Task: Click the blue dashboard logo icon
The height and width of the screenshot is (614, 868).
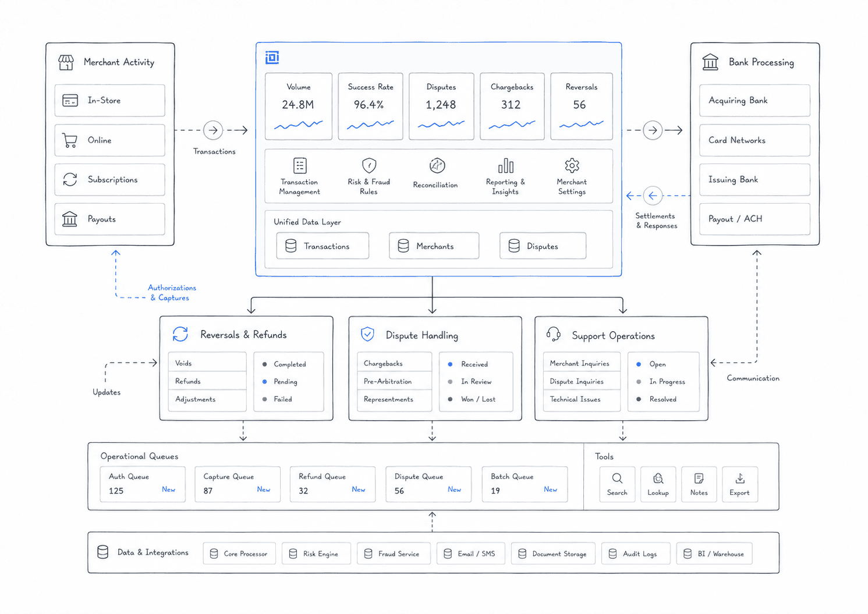Action: pos(272,57)
